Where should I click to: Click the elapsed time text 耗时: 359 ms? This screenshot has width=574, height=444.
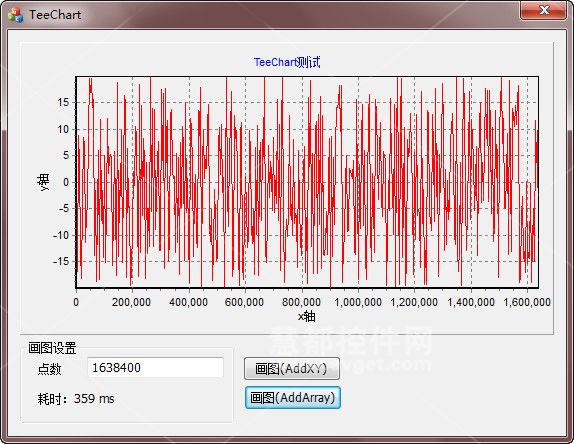[x=76, y=399]
